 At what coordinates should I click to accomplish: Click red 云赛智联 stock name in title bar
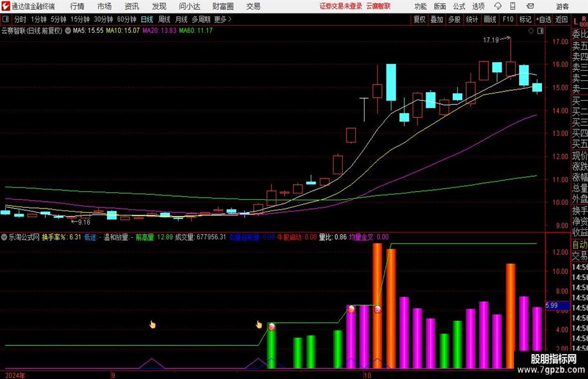click(378, 6)
